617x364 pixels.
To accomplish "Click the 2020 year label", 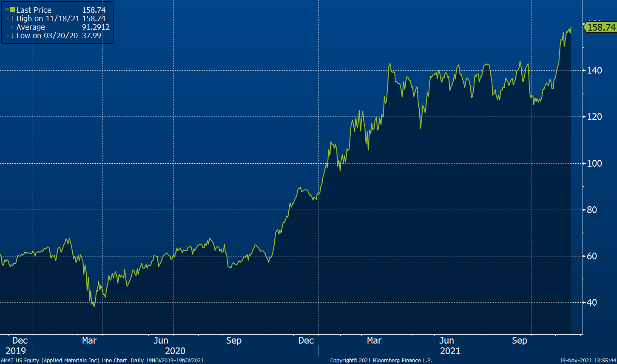I will click(175, 351).
